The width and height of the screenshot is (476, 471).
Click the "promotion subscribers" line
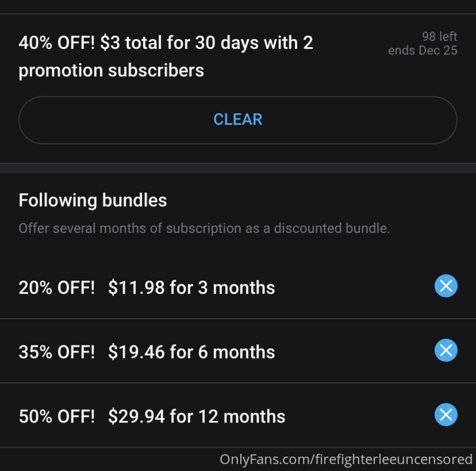pos(111,70)
